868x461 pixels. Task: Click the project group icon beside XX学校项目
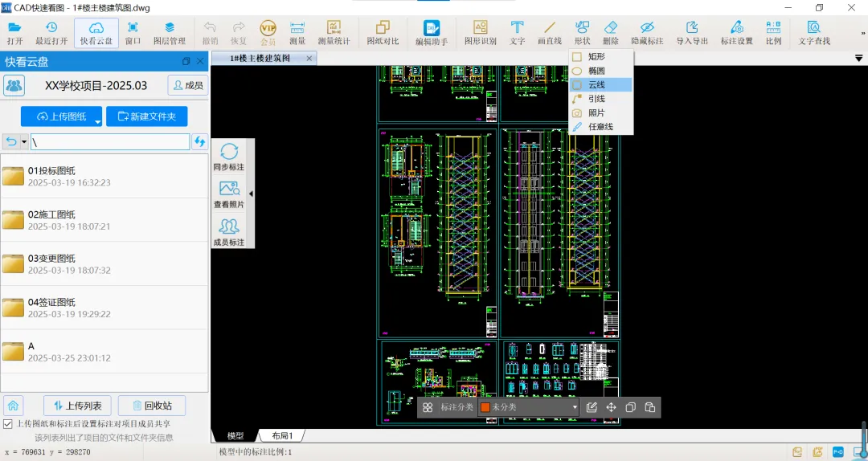click(14, 86)
